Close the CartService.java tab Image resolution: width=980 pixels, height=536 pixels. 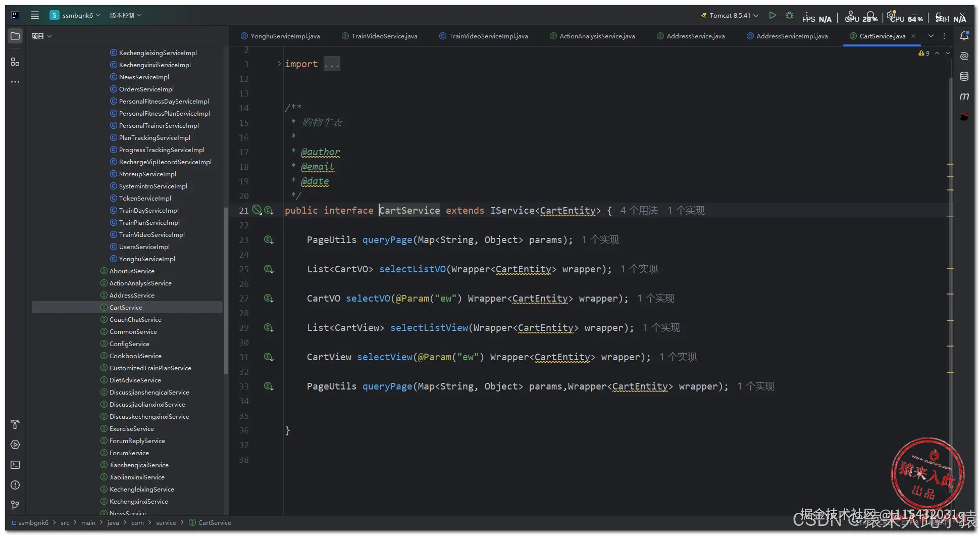click(913, 36)
